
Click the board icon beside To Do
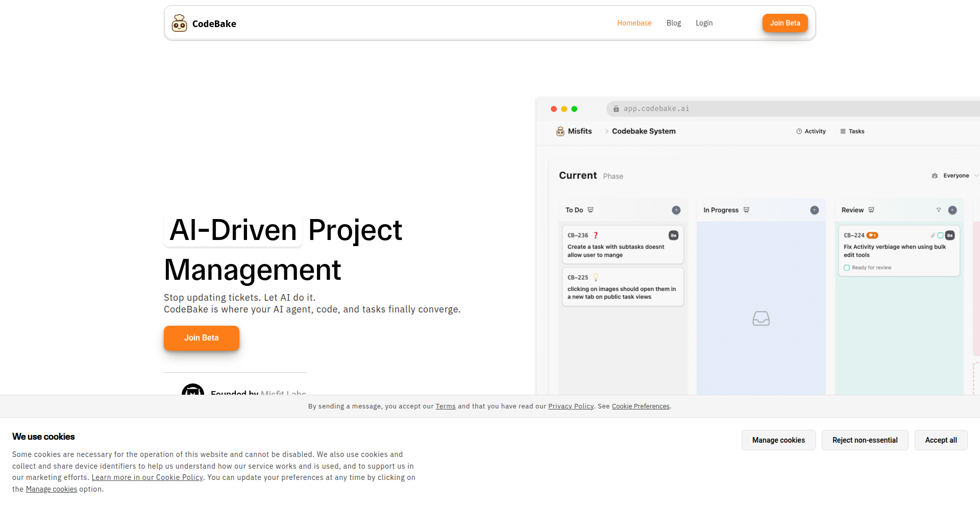(x=591, y=210)
